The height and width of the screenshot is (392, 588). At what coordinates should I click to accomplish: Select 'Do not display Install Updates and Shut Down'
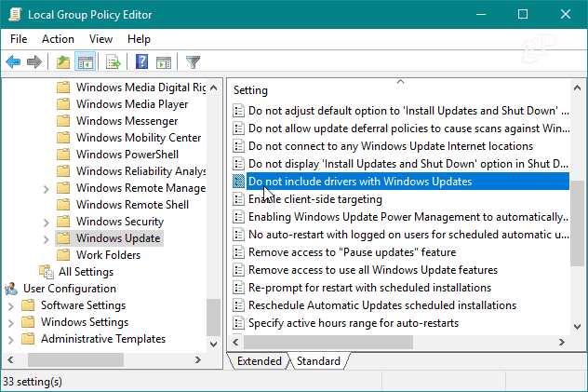pyautogui.click(x=408, y=164)
